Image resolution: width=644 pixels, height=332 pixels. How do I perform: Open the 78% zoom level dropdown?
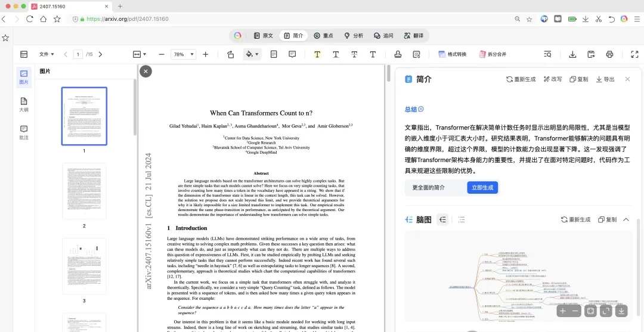[183, 54]
